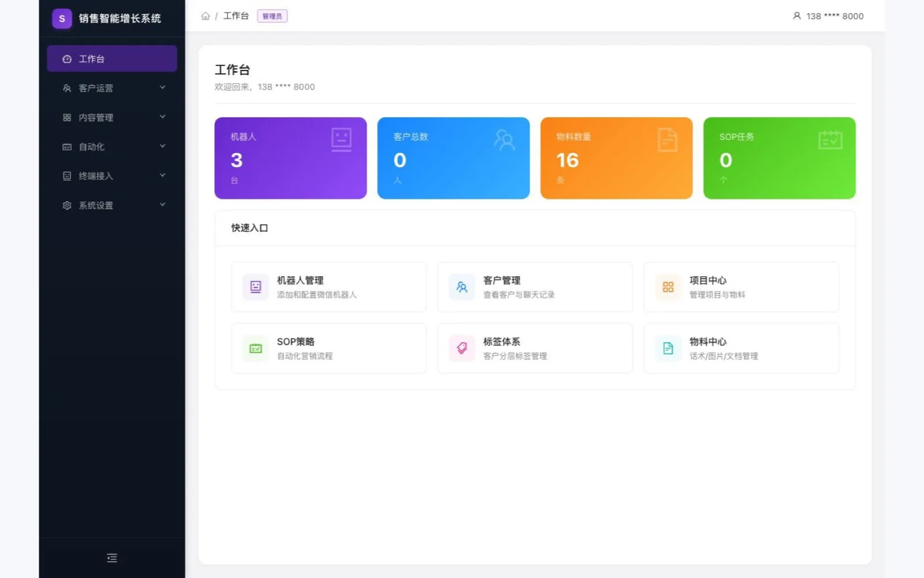The height and width of the screenshot is (578, 924).
Task: Click calendar-check icon on SOP任务 card
Action: (x=830, y=140)
